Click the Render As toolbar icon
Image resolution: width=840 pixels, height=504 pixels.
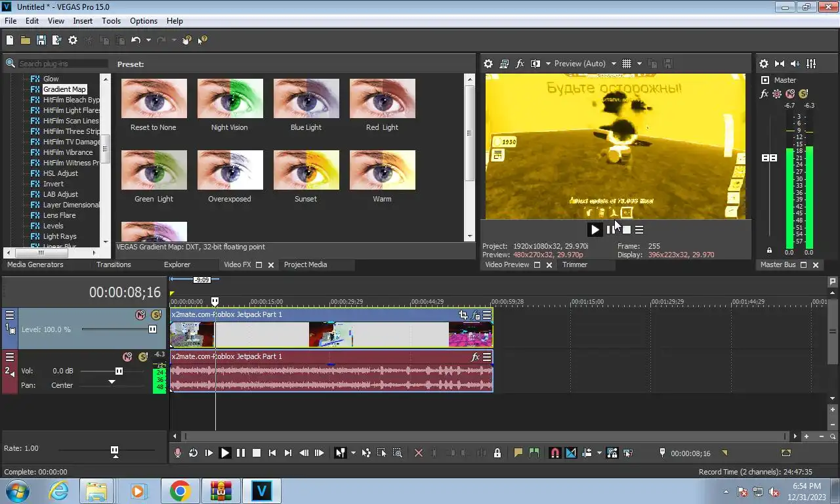56,40
